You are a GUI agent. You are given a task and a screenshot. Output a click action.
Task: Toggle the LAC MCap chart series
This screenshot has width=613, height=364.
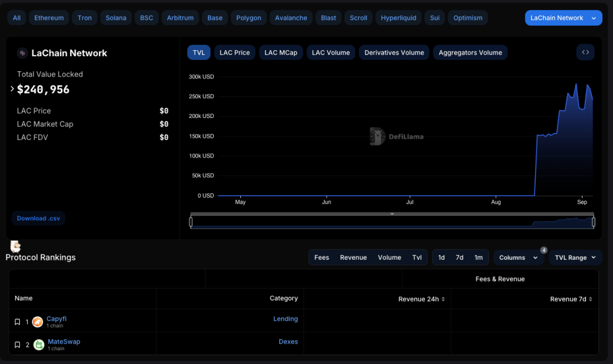coord(280,53)
